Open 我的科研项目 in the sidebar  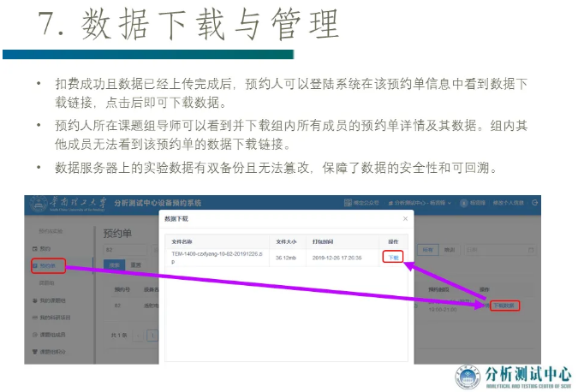tap(56, 318)
